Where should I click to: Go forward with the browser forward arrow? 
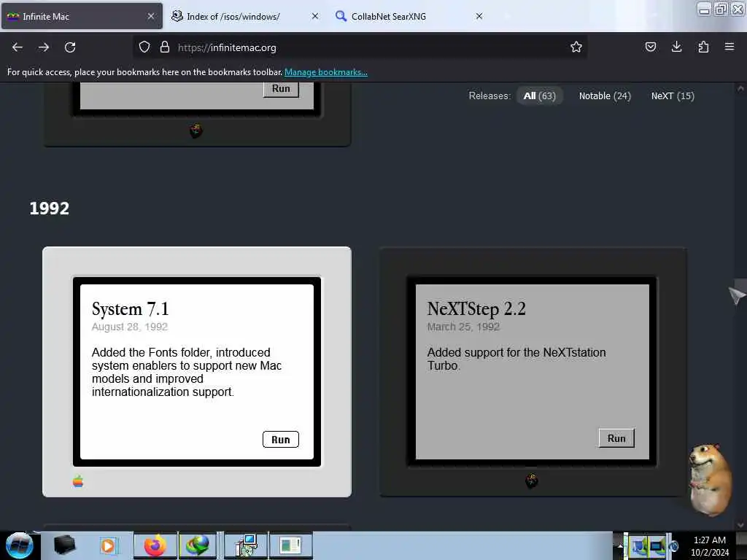pos(44,47)
